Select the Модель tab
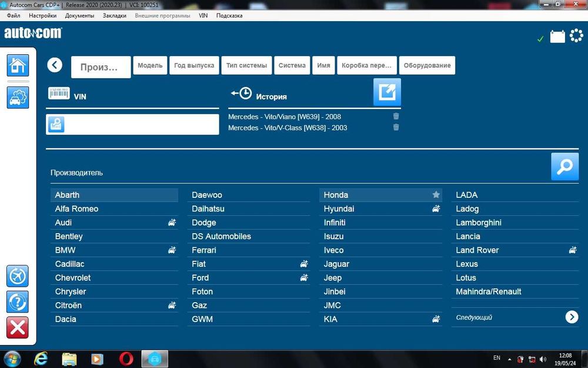 150,65
